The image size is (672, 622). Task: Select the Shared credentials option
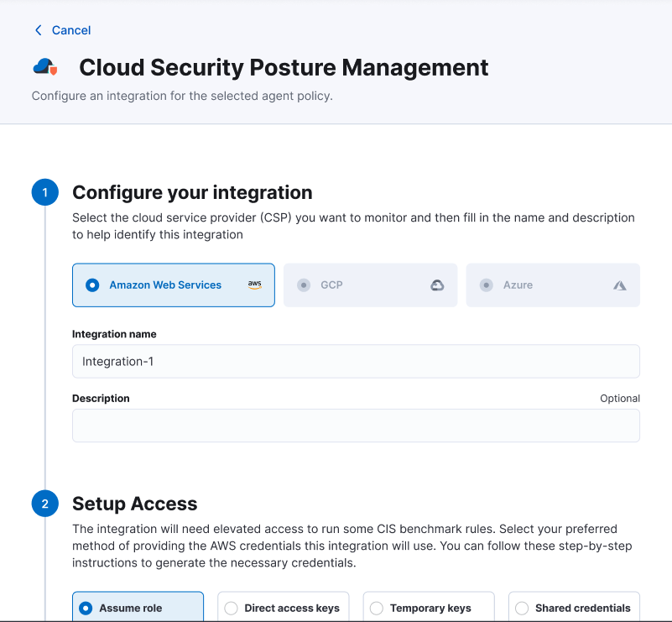[x=522, y=607]
